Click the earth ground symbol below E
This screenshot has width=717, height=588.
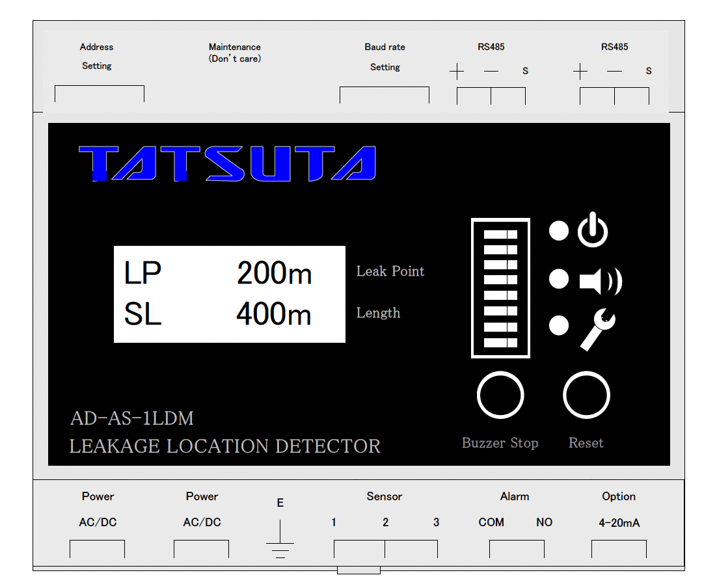coord(280,539)
